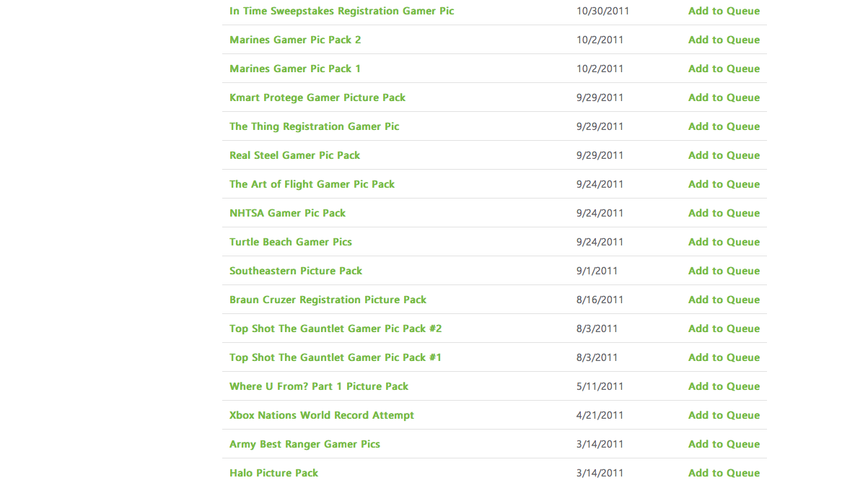This screenshot has height=483, width=868.
Task: Open Braun Cruzer Registration Picture Pack
Action: click(x=328, y=300)
